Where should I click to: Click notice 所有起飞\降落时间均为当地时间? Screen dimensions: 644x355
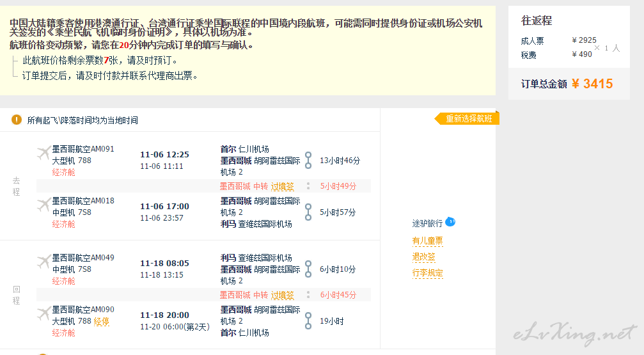pyautogui.click(x=82, y=120)
